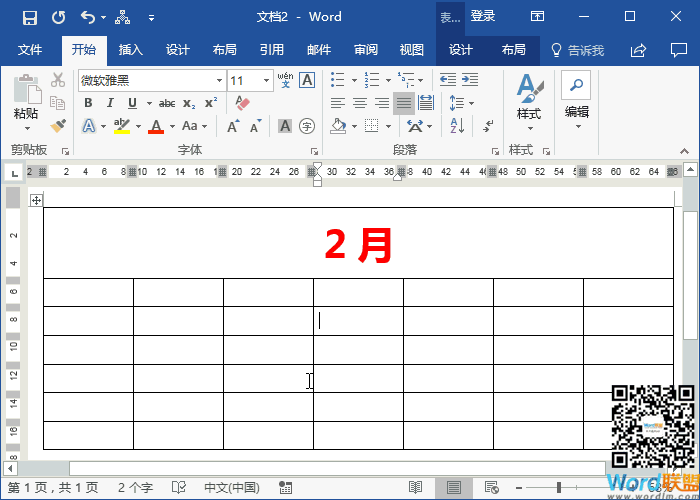Click the 粘贴 paste button

click(26, 97)
